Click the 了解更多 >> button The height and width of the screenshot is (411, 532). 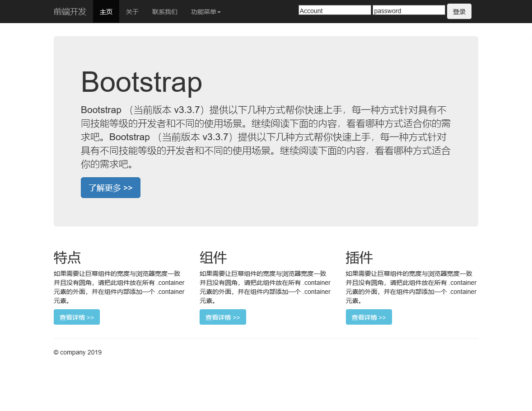click(111, 188)
